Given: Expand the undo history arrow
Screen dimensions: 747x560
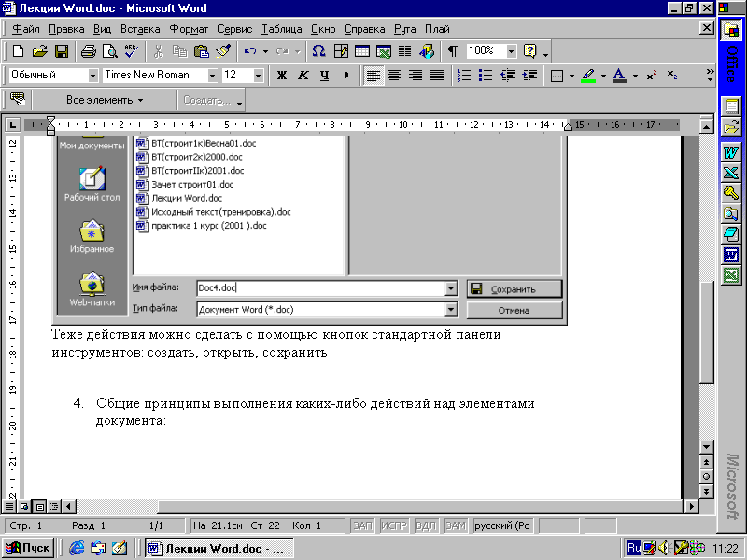Looking at the screenshot, I should coord(265,51).
